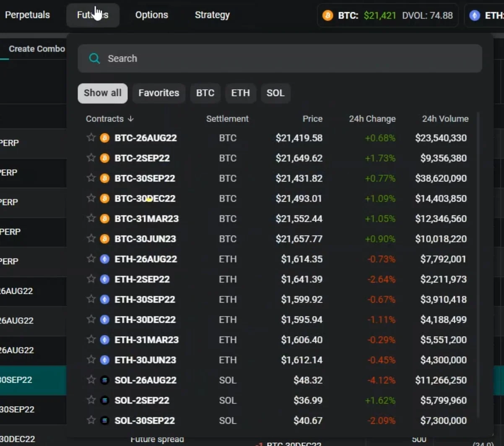Select the ETH-2SEP22 contract name
Image resolution: width=504 pixels, height=446 pixels.
[x=142, y=279]
